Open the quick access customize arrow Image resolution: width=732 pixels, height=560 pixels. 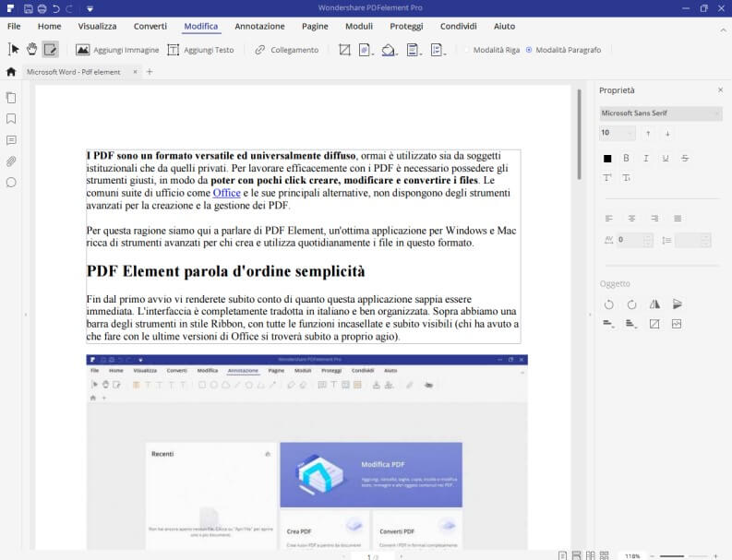(90, 8)
